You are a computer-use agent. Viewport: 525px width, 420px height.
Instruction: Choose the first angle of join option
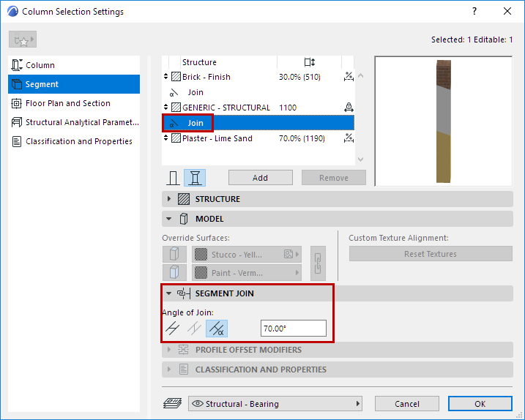click(x=173, y=329)
